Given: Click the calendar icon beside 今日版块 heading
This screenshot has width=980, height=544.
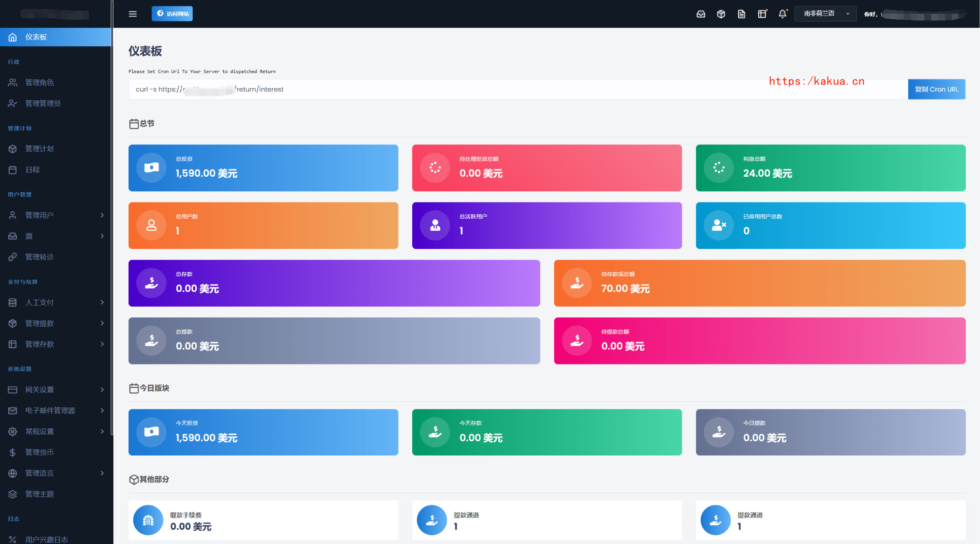Looking at the screenshot, I should click(134, 388).
